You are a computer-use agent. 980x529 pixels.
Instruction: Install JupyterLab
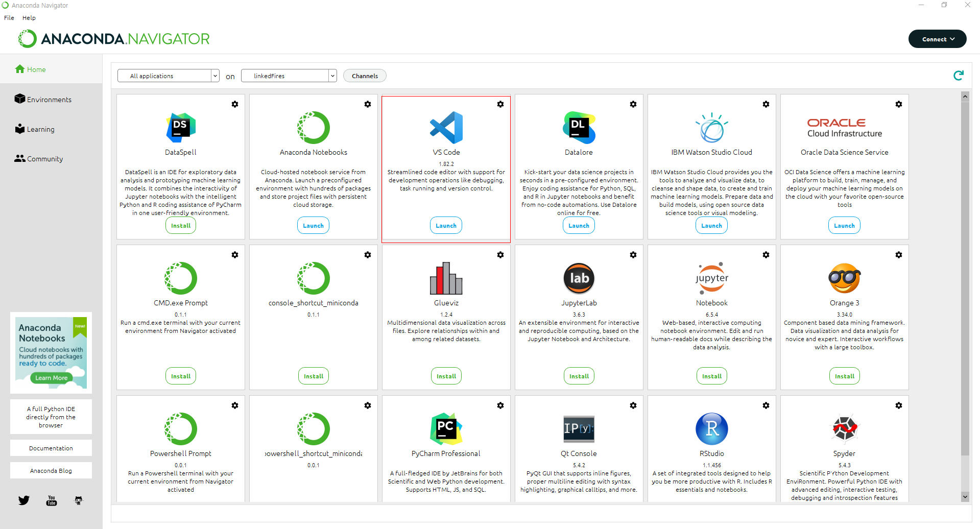tap(579, 376)
